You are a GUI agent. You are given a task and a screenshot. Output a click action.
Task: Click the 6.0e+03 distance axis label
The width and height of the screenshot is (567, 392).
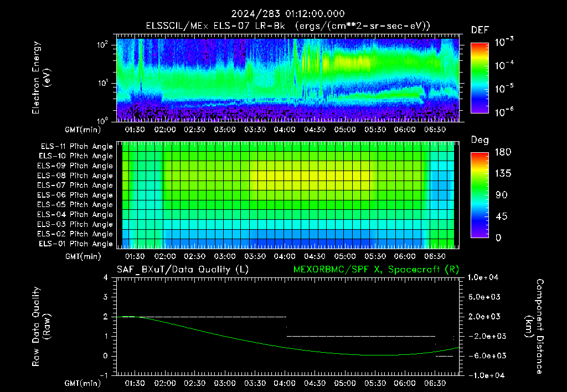[484, 297]
